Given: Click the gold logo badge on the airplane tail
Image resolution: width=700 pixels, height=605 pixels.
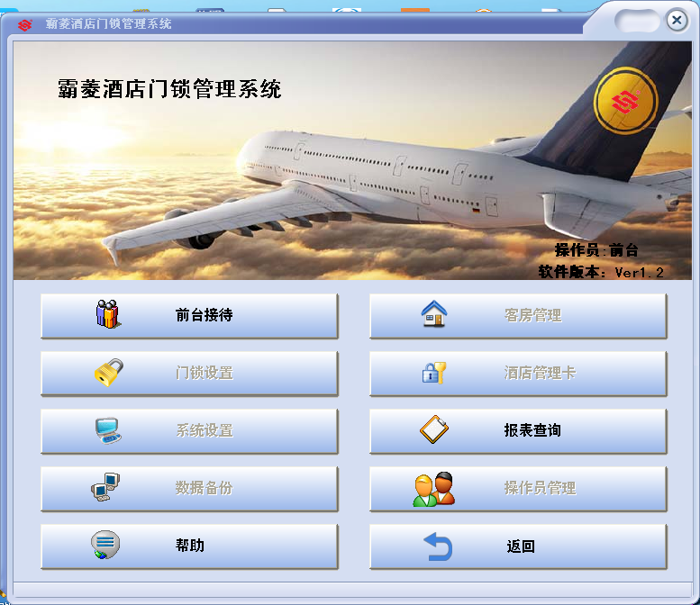Looking at the screenshot, I should 625,101.
